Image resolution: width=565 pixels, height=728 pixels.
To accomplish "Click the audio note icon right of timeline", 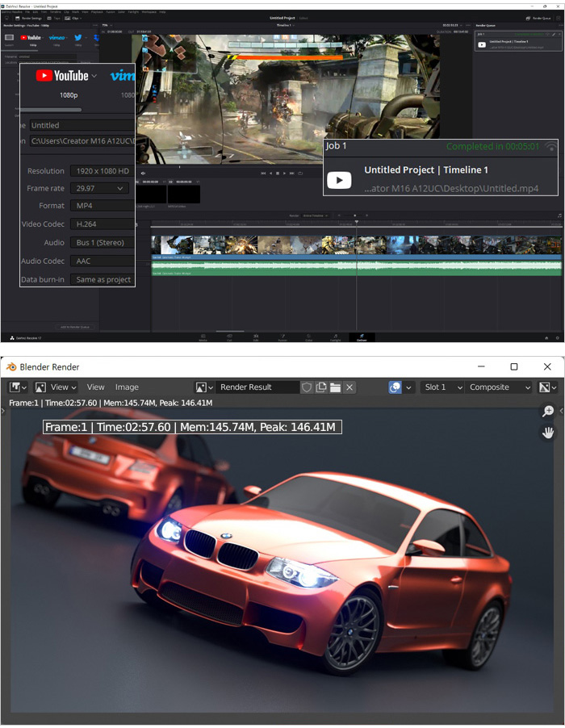I will pos(559,215).
